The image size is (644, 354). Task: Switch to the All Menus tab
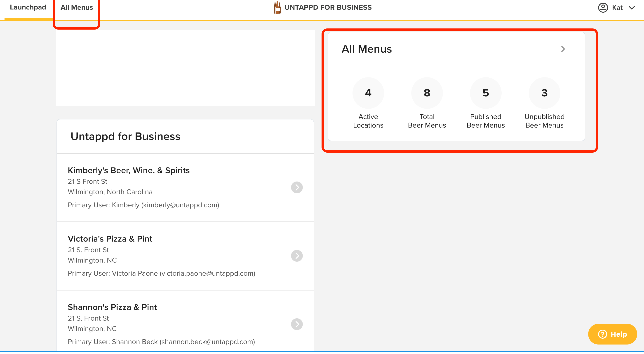(77, 7)
